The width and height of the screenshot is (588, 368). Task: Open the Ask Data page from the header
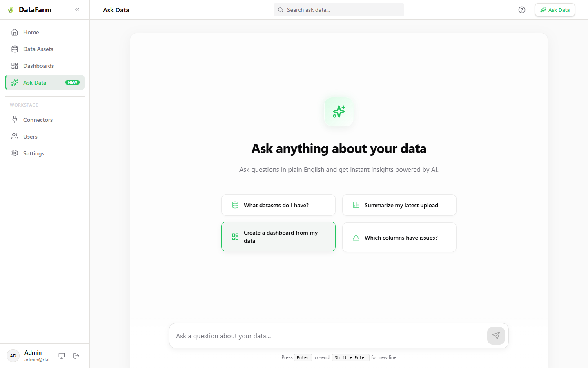[x=116, y=9]
